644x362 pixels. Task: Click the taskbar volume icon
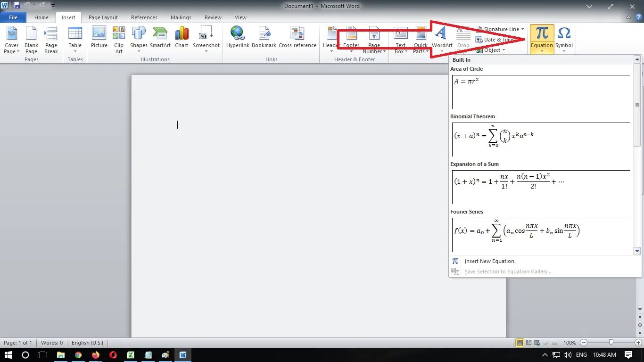click(x=567, y=355)
